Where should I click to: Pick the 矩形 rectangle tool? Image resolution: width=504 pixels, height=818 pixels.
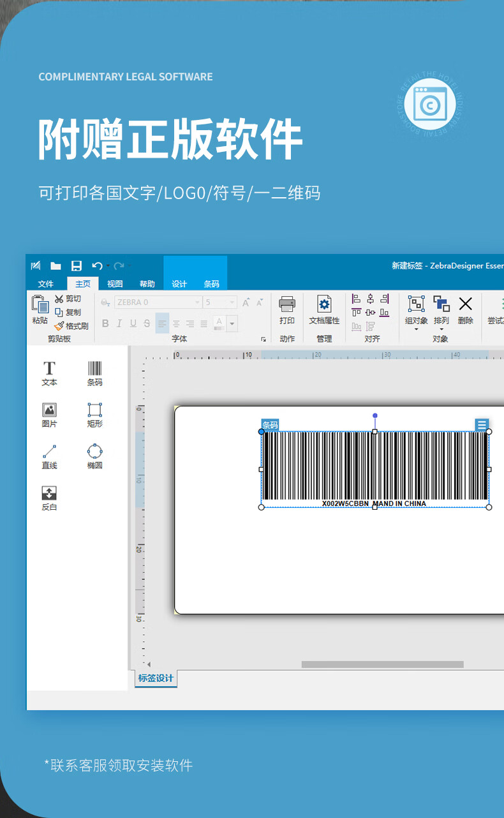[x=94, y=414]
